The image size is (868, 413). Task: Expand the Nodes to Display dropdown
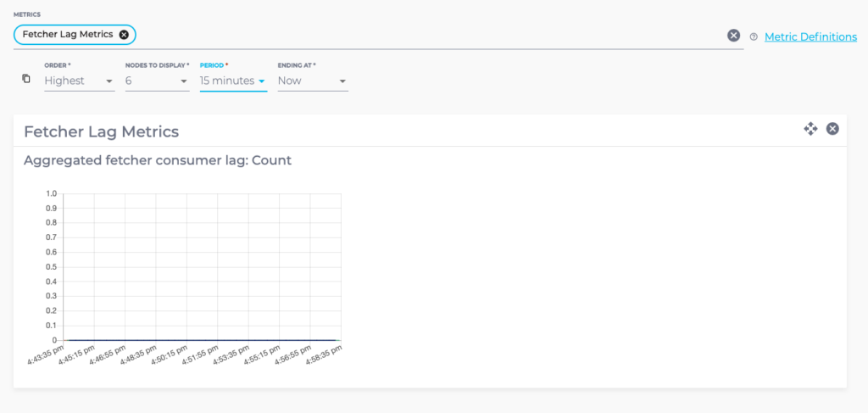coord(157,81)
